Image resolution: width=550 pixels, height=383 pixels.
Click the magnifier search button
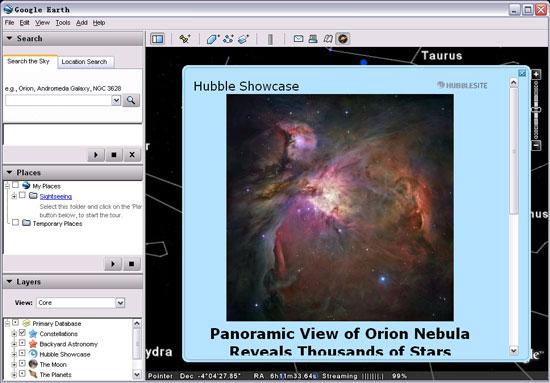[x=131, y=100]
